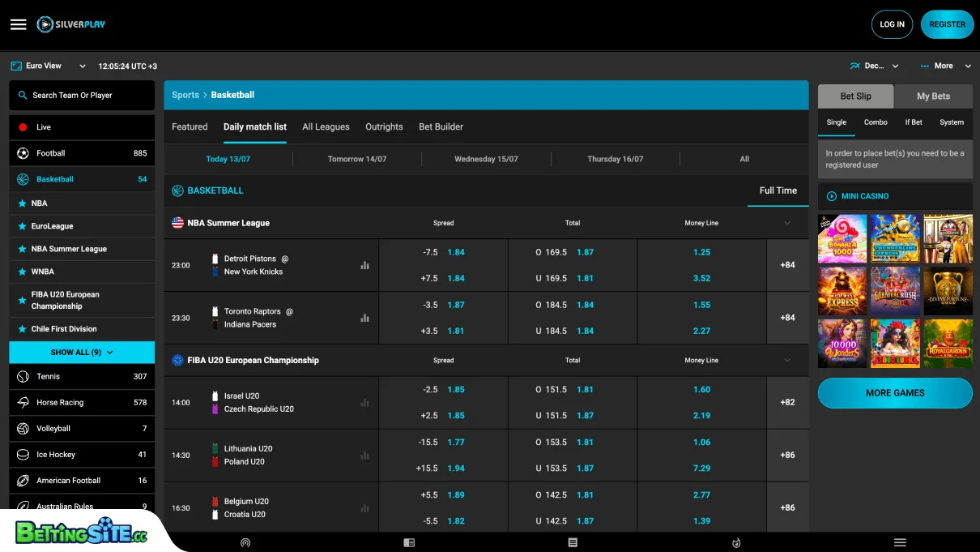This screenshot has height=552, width=980.
Task: Click the MORE GAMES button
Action: point(895,392)
